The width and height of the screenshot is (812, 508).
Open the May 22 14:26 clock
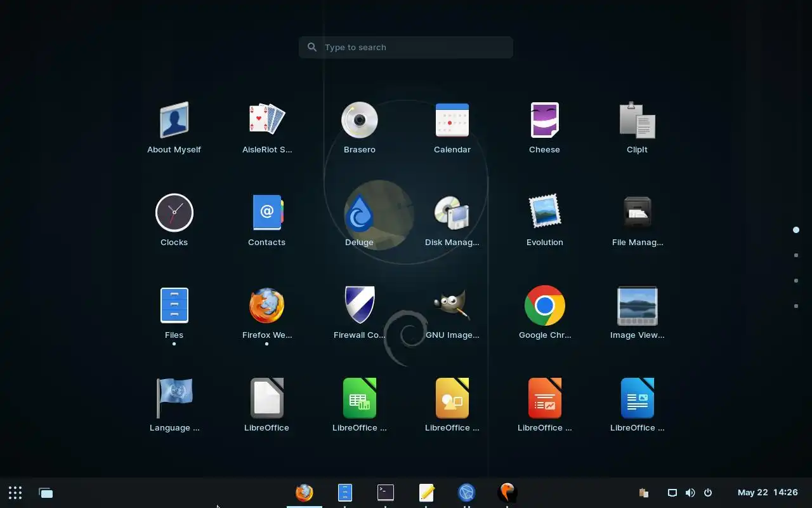tap(768, 493)
